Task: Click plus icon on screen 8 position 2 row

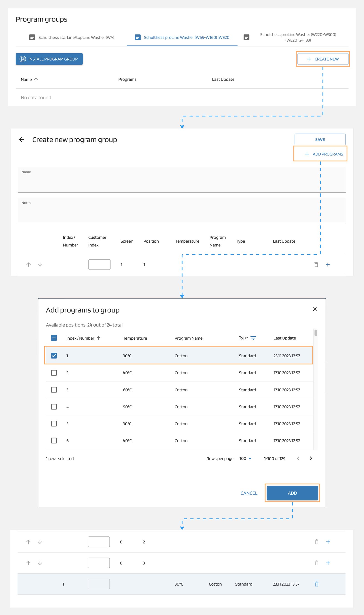Action: [x=328, y=542]
